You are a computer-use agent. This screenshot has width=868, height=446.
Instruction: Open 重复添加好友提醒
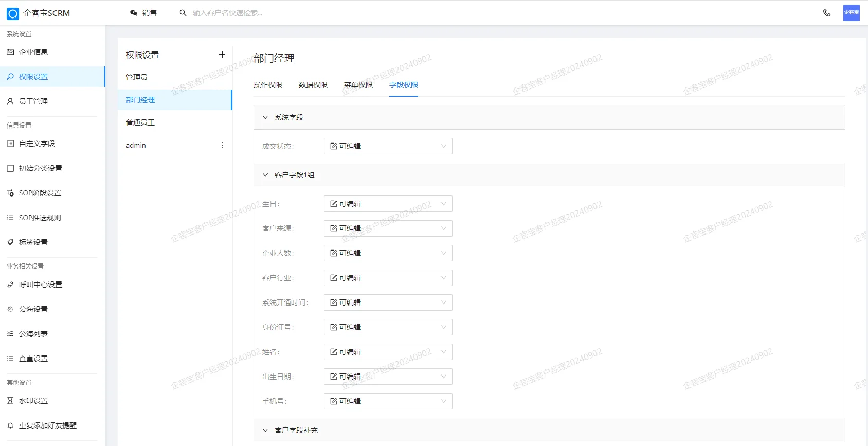52,425
